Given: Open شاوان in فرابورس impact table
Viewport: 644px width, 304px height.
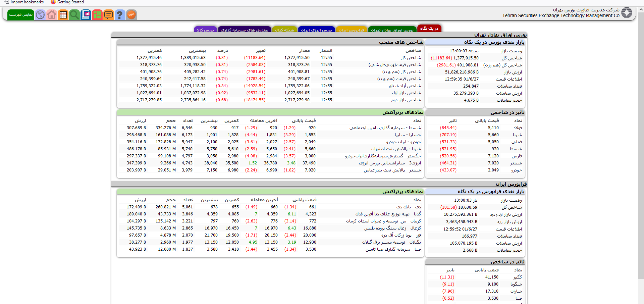Looking at the screenshot, I should 516,291.
